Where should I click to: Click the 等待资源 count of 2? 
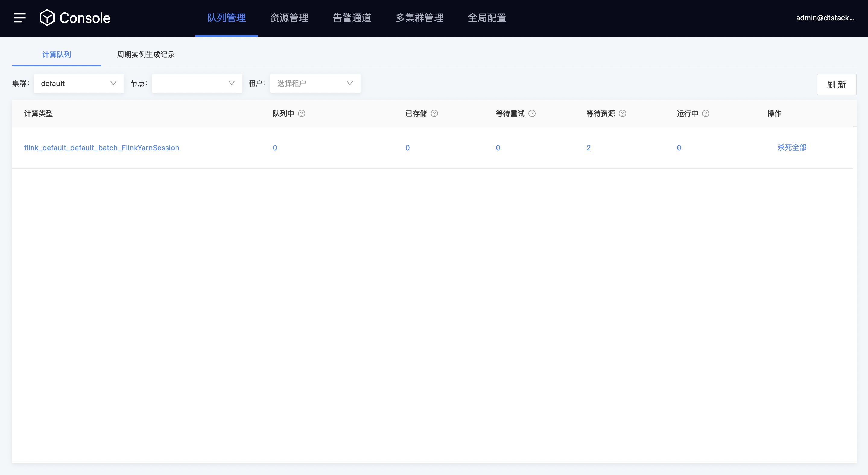click(588, 148)
